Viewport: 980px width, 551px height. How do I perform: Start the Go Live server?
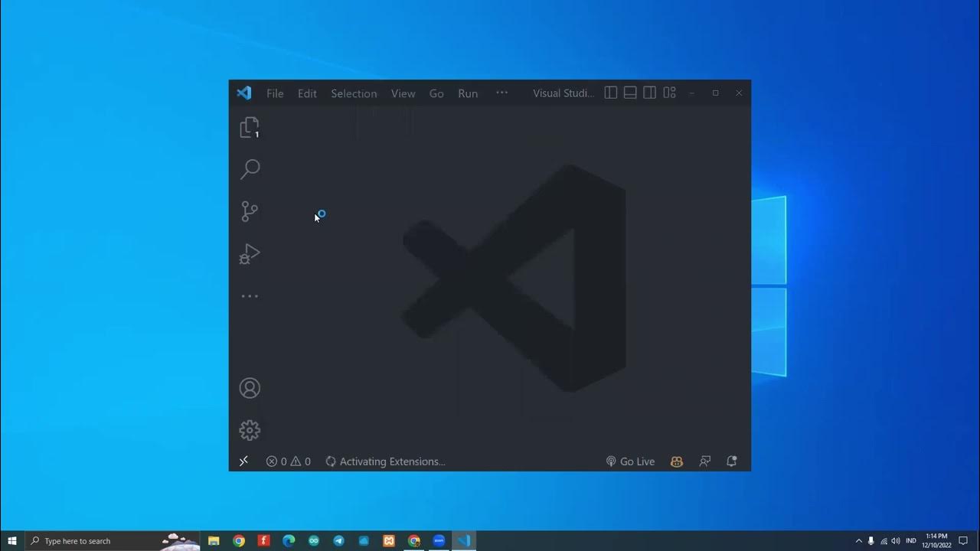click(630, 461)
